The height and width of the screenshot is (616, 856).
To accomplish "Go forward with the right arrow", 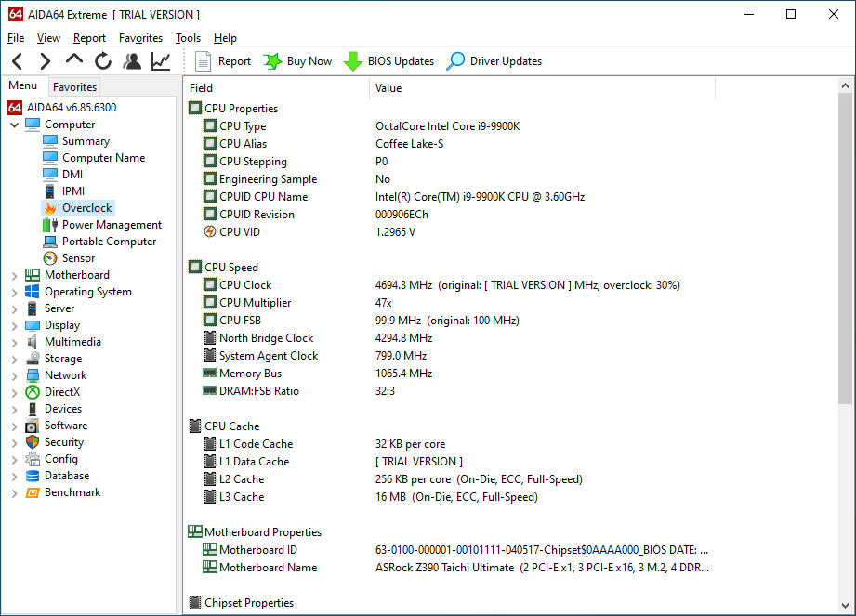I will coord(46,61).
